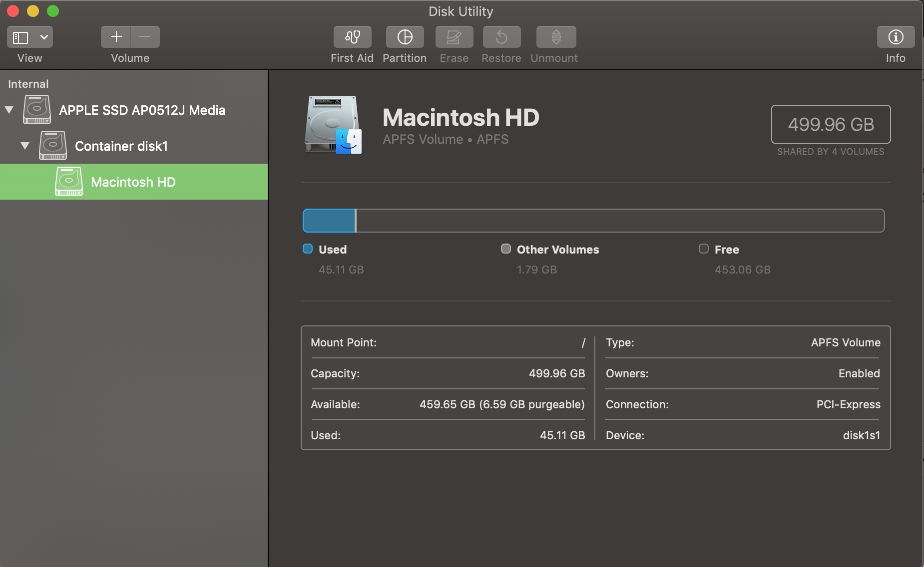The width and height of the screenshot is (924, 567).
Task: Click 'SHARED BY 4 VOLUMES' label
Action: pyautogui.click(x=831, y=152)
